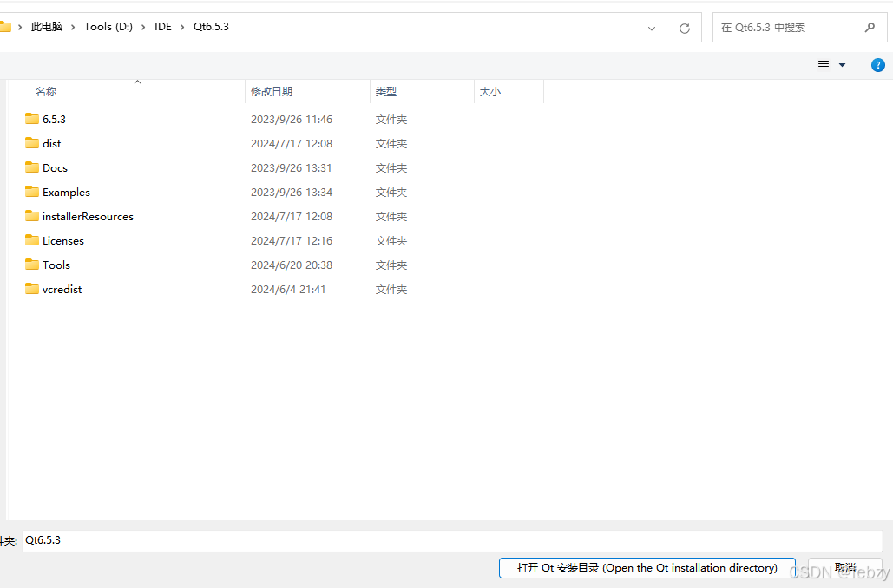Go to 此电脑 in the breadcrumb
The height and width of the screenshot is (588, 893).
pyautogui.click(x=47, y=27)
